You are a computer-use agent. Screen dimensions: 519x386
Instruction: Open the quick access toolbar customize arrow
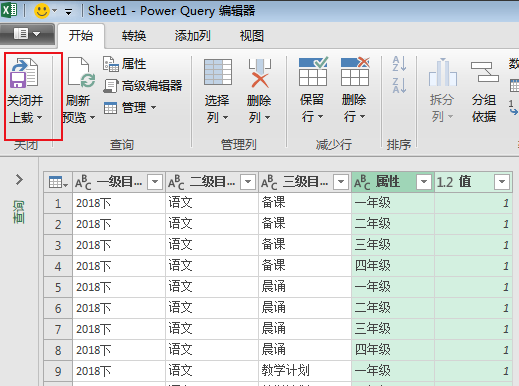tap(68, 12)
